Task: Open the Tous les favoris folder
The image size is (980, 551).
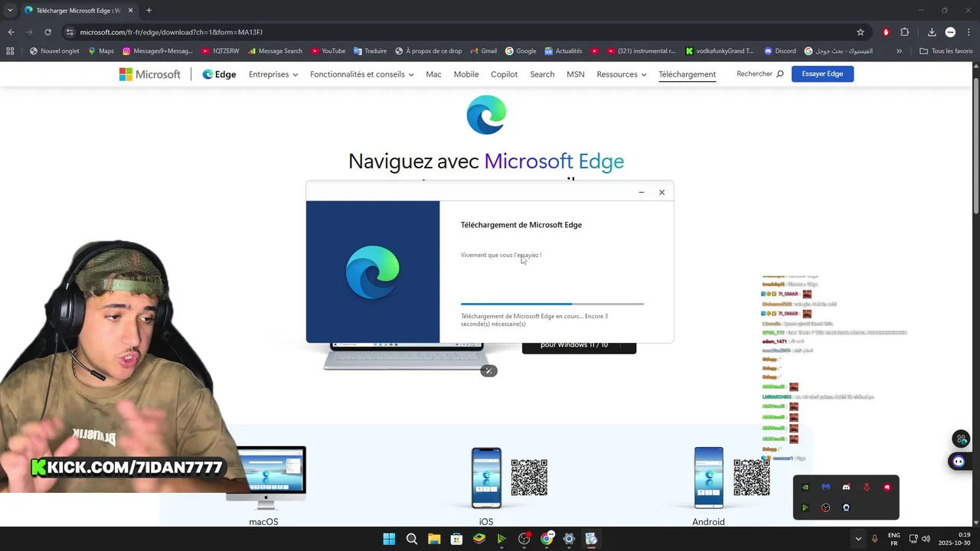Action: [946, 51]
